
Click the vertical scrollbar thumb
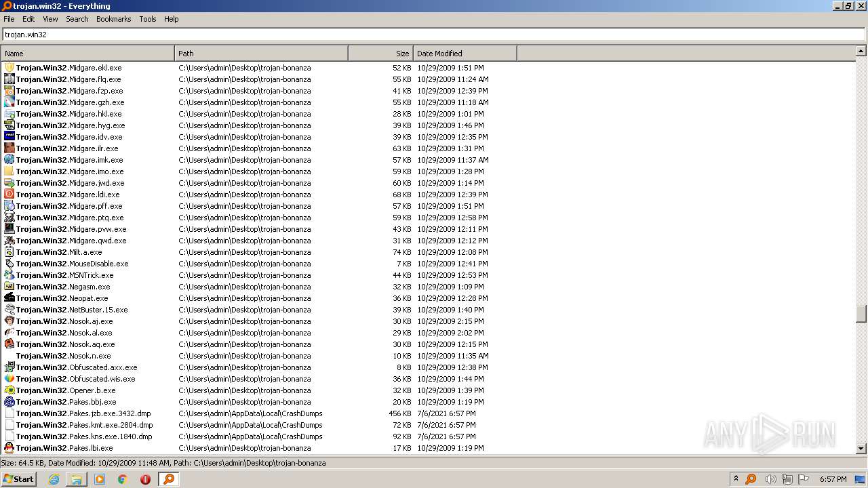click(861, 314)
